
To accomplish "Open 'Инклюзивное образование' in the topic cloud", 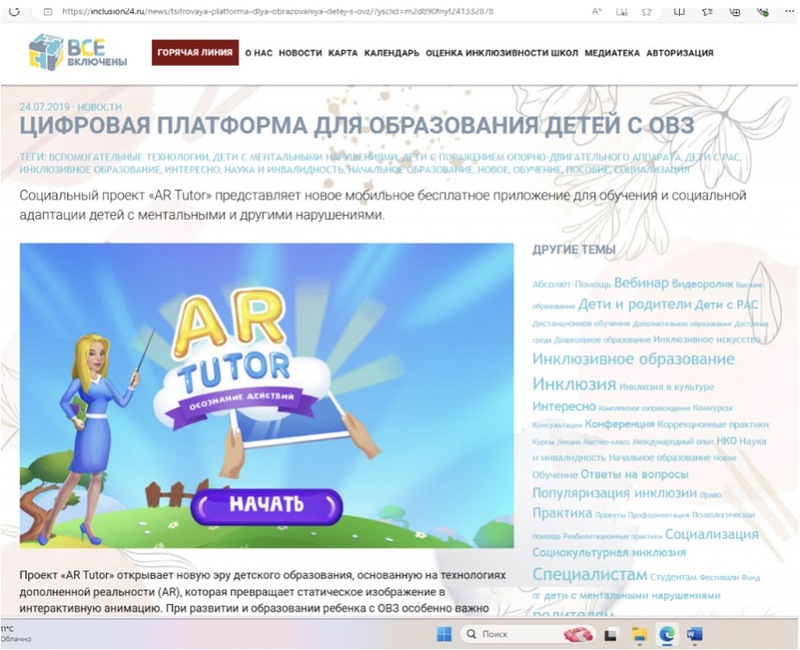I will tap(633, 359).
